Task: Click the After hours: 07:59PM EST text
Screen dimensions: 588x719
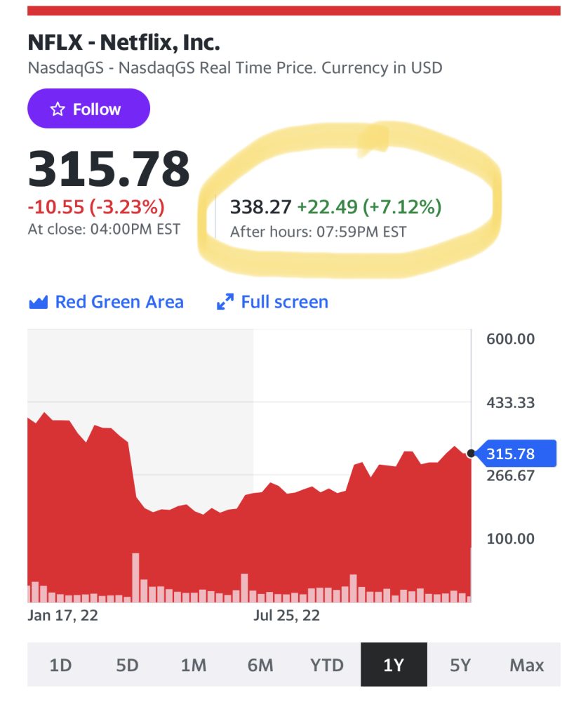Action: point(319,232)
